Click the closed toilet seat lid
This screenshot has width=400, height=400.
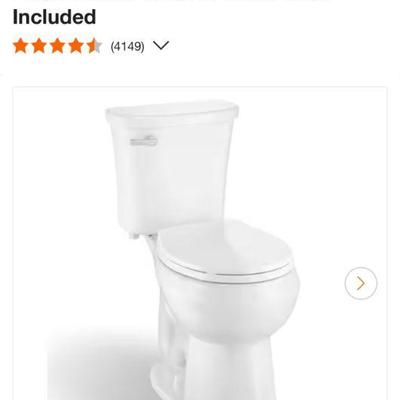223,248
